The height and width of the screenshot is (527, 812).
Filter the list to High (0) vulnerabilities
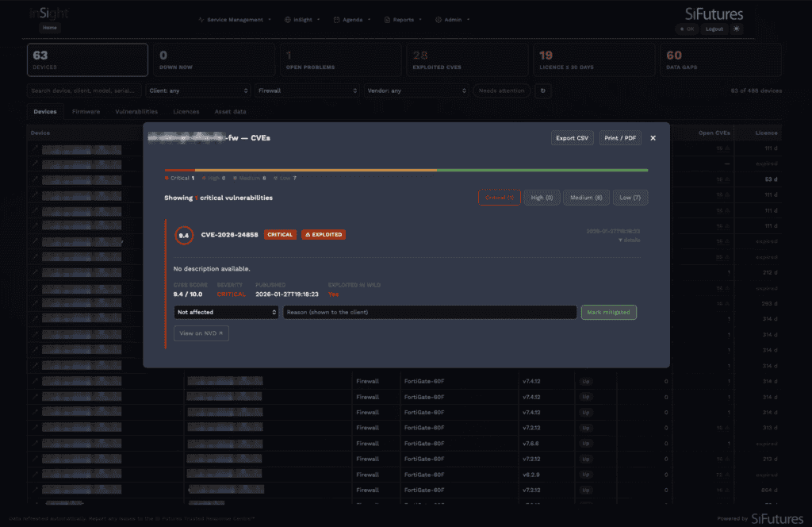[x=542, y=198]
